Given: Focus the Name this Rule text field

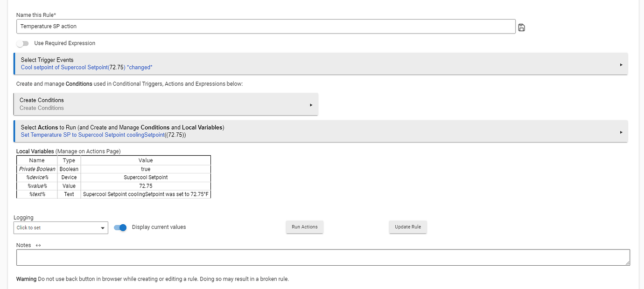Looking at the screenshot, I should click(266, 27).
